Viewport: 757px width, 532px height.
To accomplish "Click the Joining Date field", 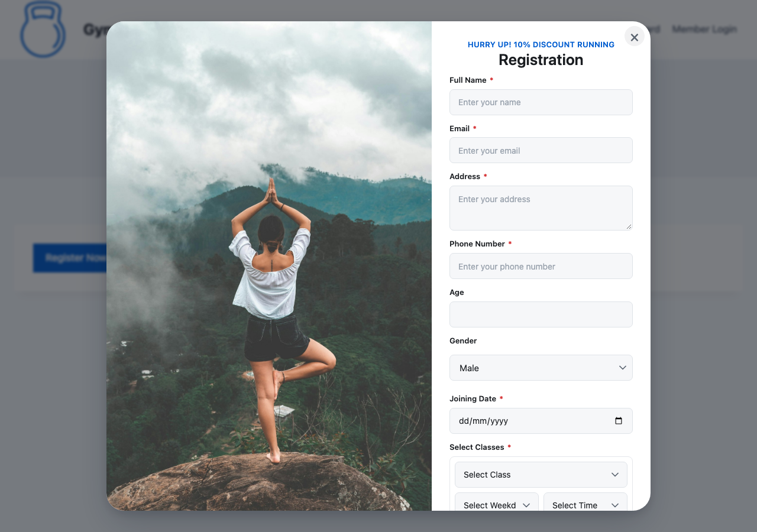I will [x=541, y=421].
